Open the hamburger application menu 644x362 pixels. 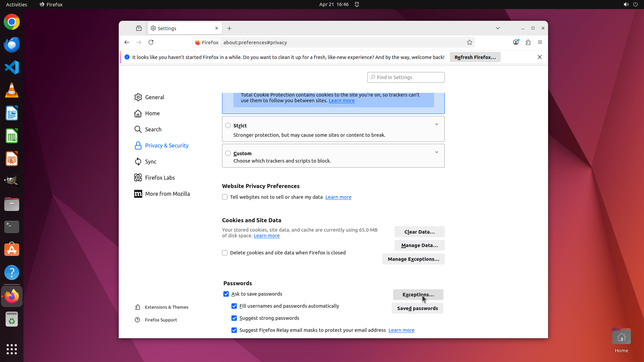[540, 42]
